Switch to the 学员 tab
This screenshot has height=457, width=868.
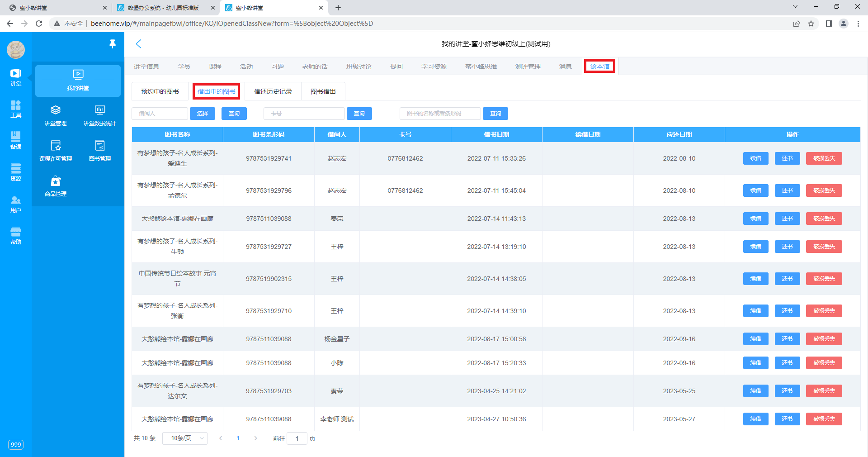184,67
